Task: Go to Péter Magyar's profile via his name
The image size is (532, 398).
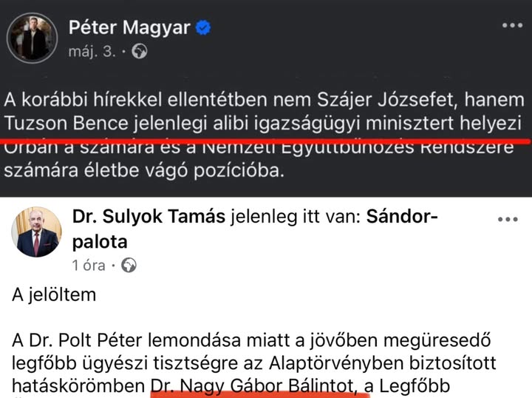Action: 129,28
